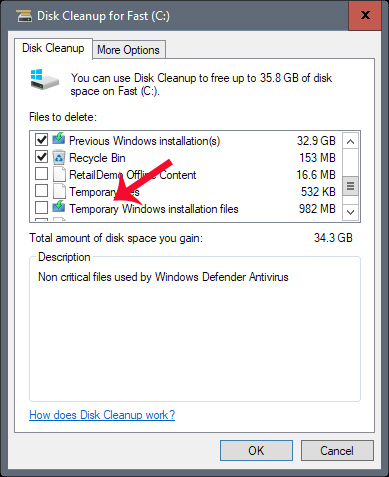
Task: Click the 982 MB size value
Action: [x=317, y=209]
